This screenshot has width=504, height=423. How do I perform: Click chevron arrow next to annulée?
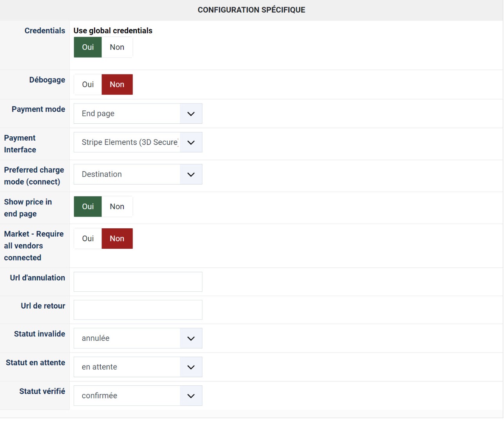191,338
